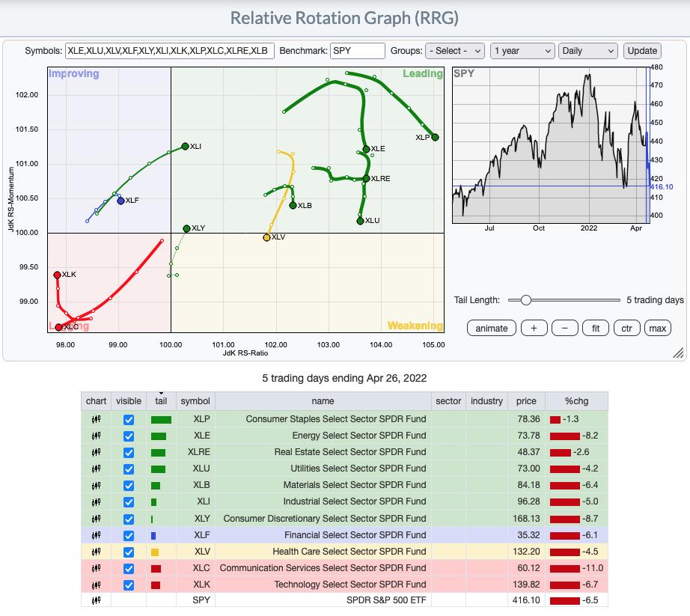
Task: Click the Update button
Action: click(x=642, y=51)
